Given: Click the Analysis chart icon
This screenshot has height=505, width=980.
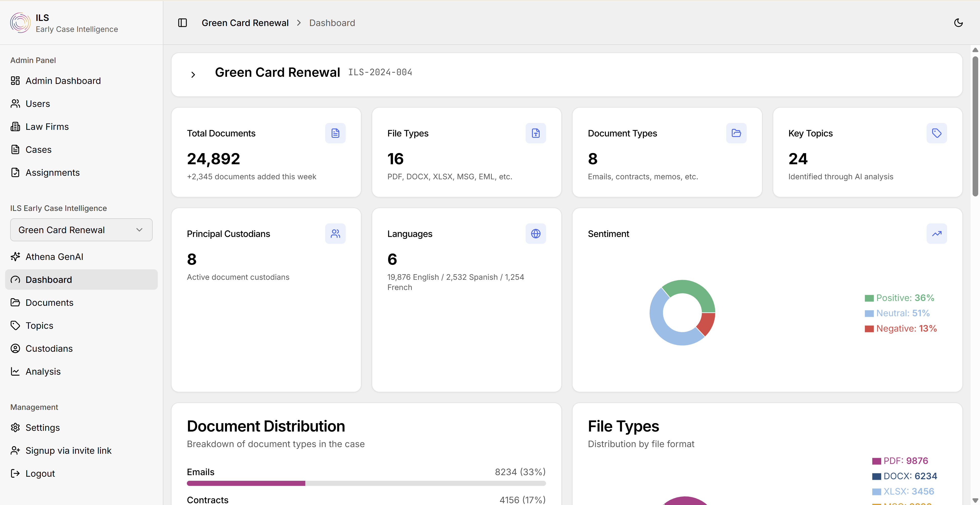Looking at the screenshot, I should coord(15,371).
